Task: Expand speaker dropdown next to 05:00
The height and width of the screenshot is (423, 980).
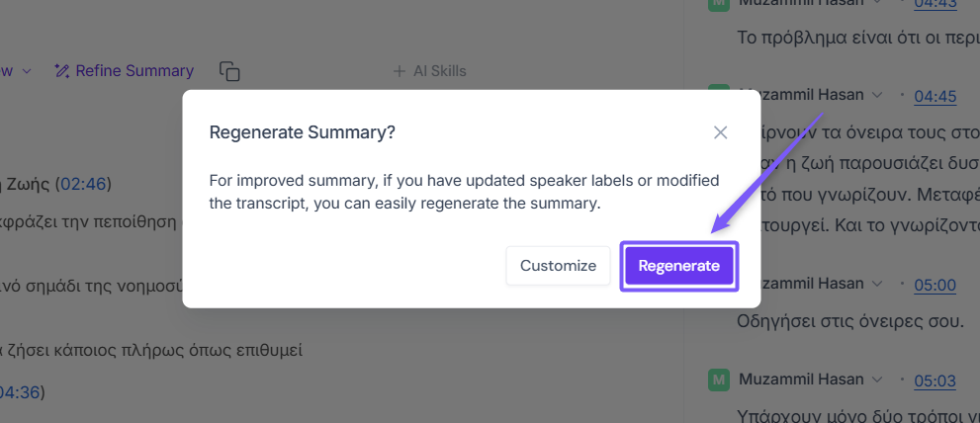Action: pyautogui.click(x=876, y=286)
